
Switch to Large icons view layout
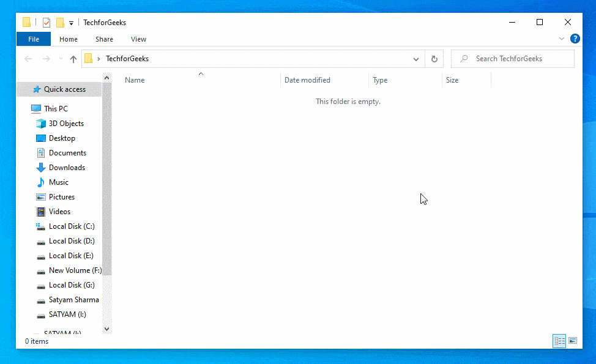[573, 341]
